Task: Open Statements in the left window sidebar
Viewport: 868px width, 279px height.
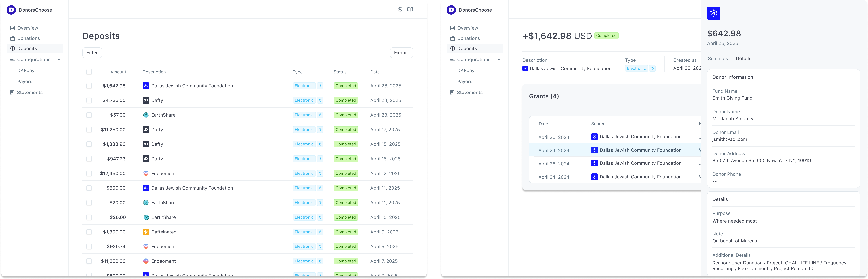Action: click(x=30, y=92)
